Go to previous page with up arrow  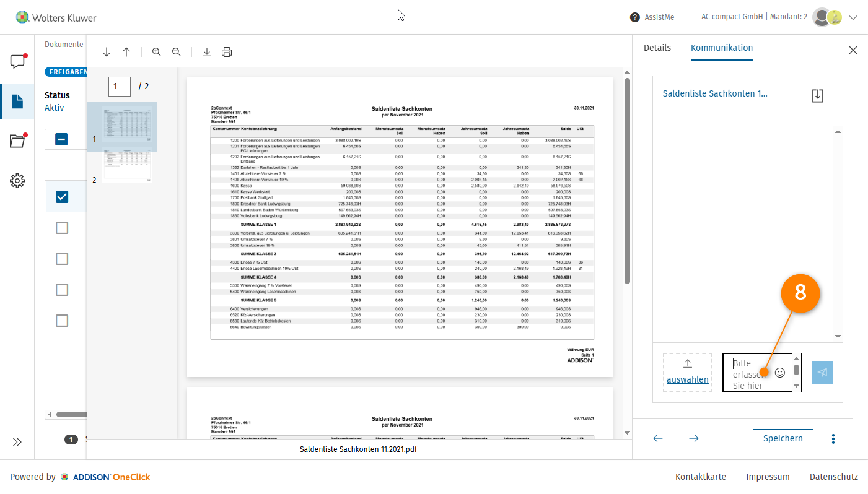(x=126, y=52)
